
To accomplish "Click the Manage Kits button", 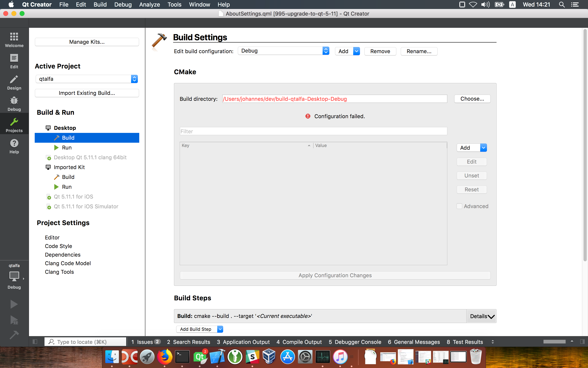I will [x=87, y=42].
